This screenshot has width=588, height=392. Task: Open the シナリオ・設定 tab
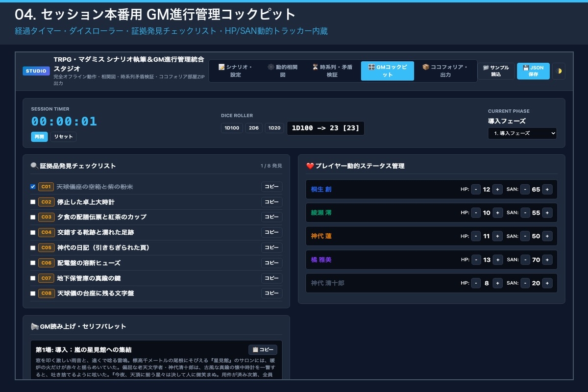click(235, 71)
